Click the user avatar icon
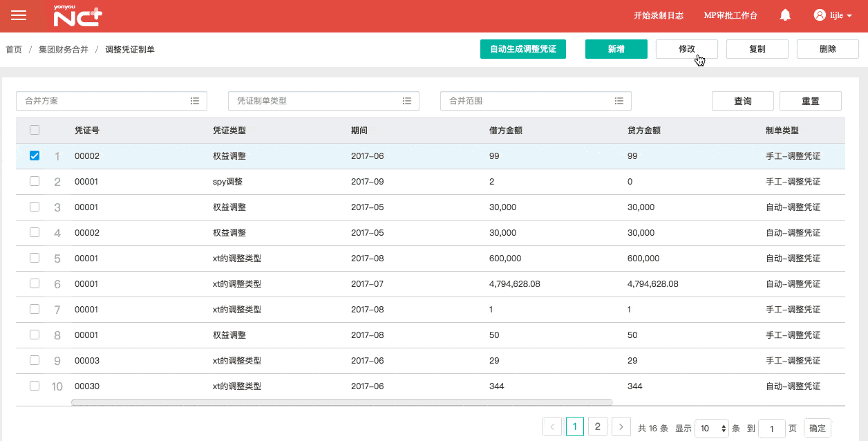This screenshot has width=868, height=441. point(820,15)
